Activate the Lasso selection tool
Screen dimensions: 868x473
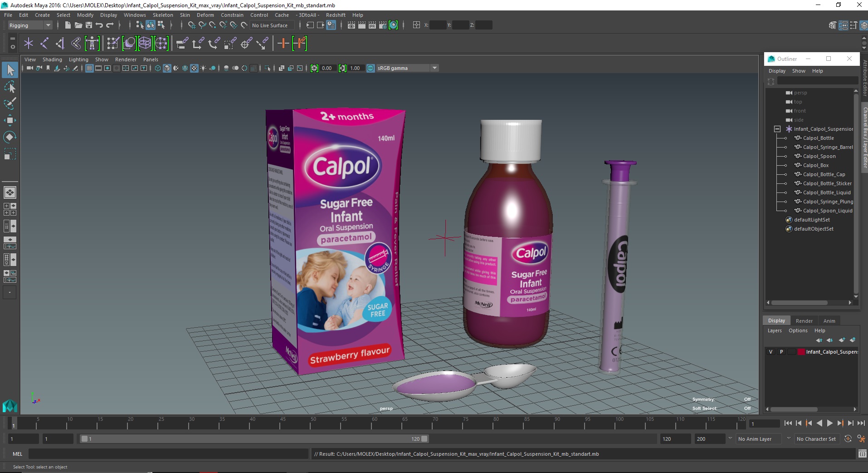(x=10, y=87)
